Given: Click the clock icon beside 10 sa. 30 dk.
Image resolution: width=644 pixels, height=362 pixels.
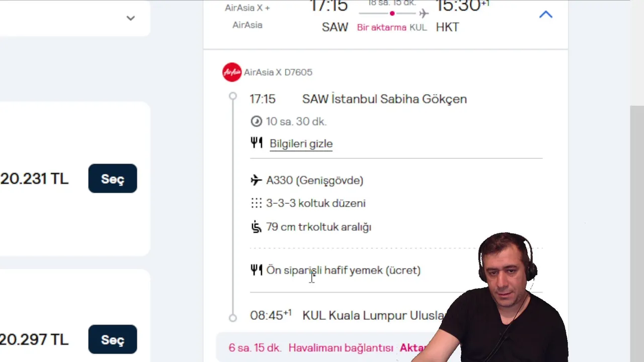Looking at the screenshot, I should coord(257,121).
